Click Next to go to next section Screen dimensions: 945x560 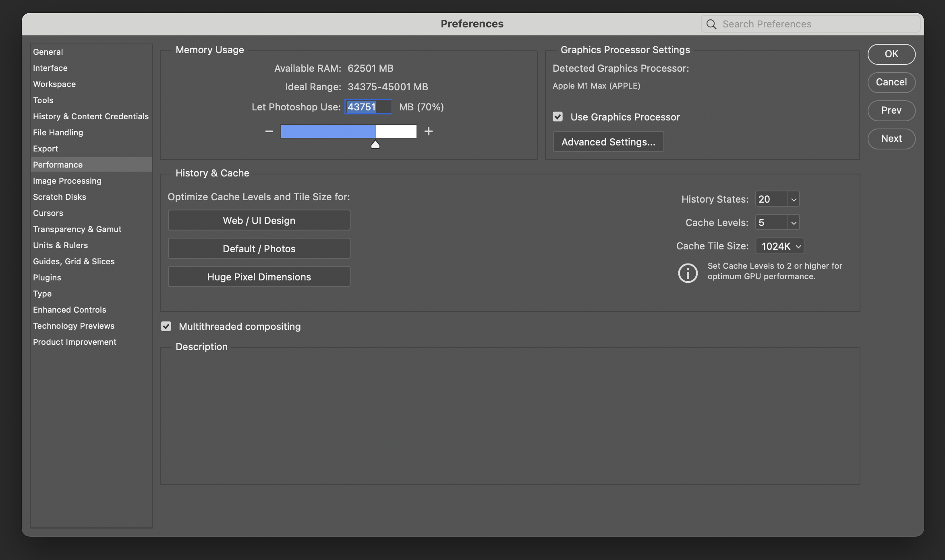click(891, 139)
